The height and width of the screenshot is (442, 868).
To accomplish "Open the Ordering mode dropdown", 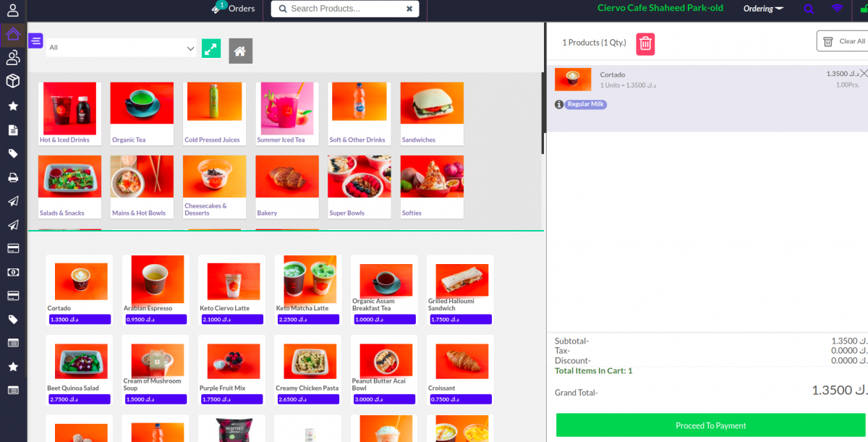I will pyautogui.click(x=763, y=9).
